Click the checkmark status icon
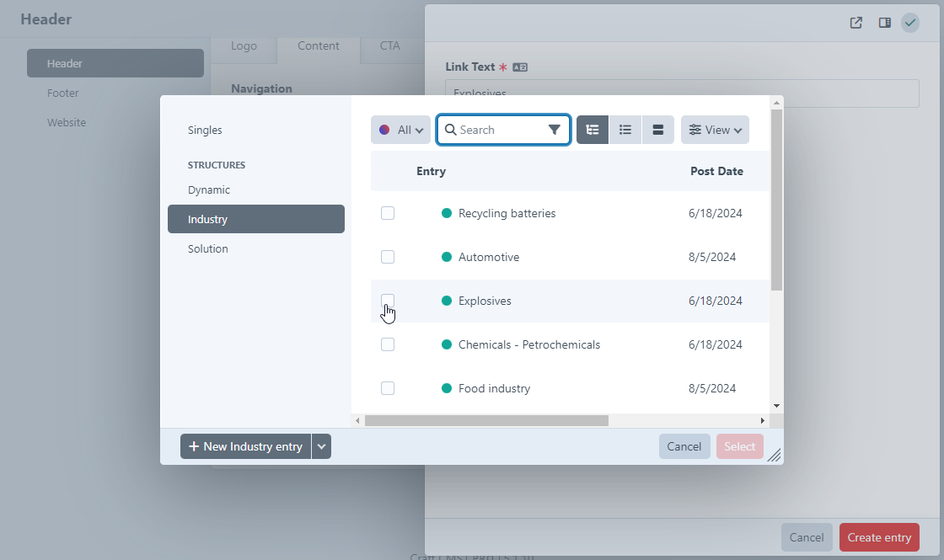 [x=910, y=23]
